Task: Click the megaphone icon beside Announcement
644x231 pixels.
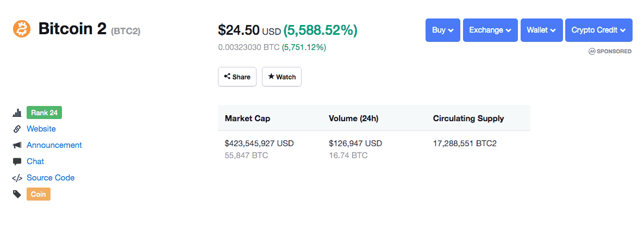Action: click(17, 146)
